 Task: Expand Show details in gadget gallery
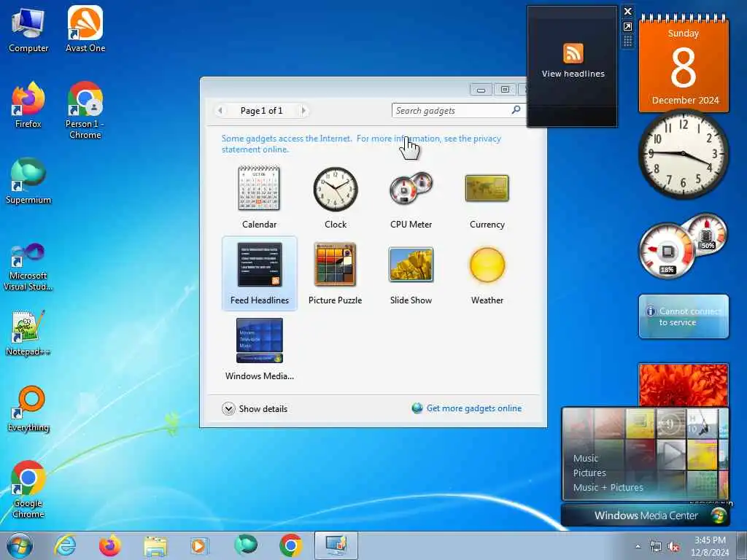pos(255,408)
